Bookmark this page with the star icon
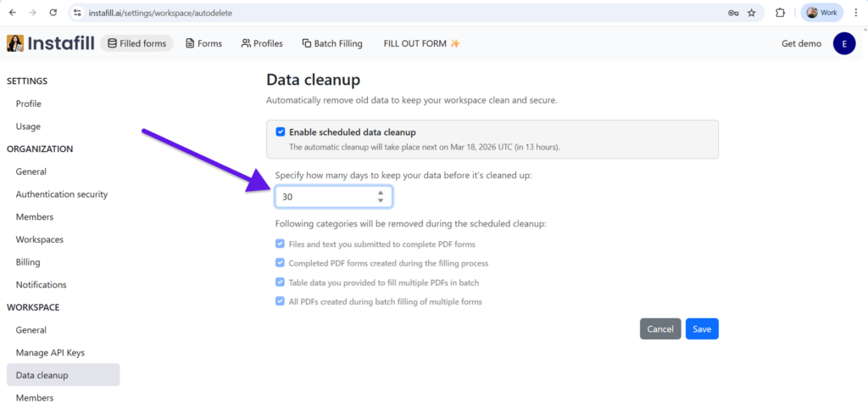The height and width of the screenshot is (415, 868). 751,13
